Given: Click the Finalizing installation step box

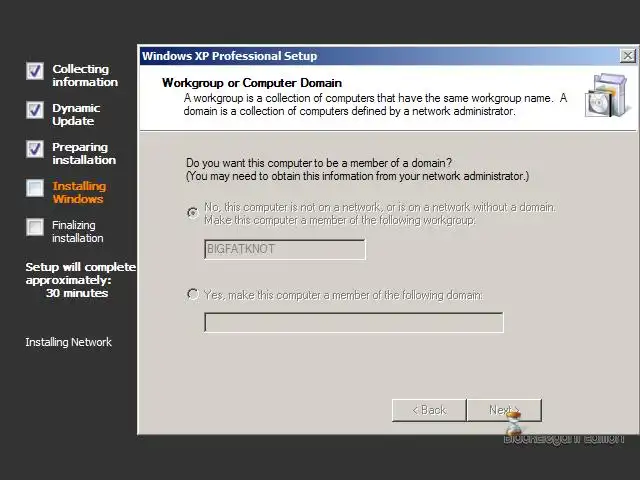Looking at the screenshot, I should tap(35, 227).
